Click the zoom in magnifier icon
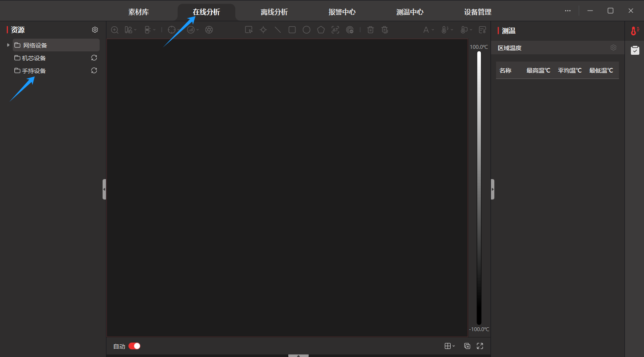This screenshot has width=644, height=357. coord(114,30)
